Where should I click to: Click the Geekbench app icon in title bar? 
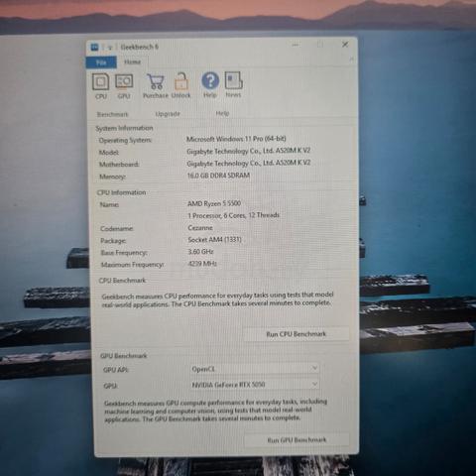[x=95, y=48]
